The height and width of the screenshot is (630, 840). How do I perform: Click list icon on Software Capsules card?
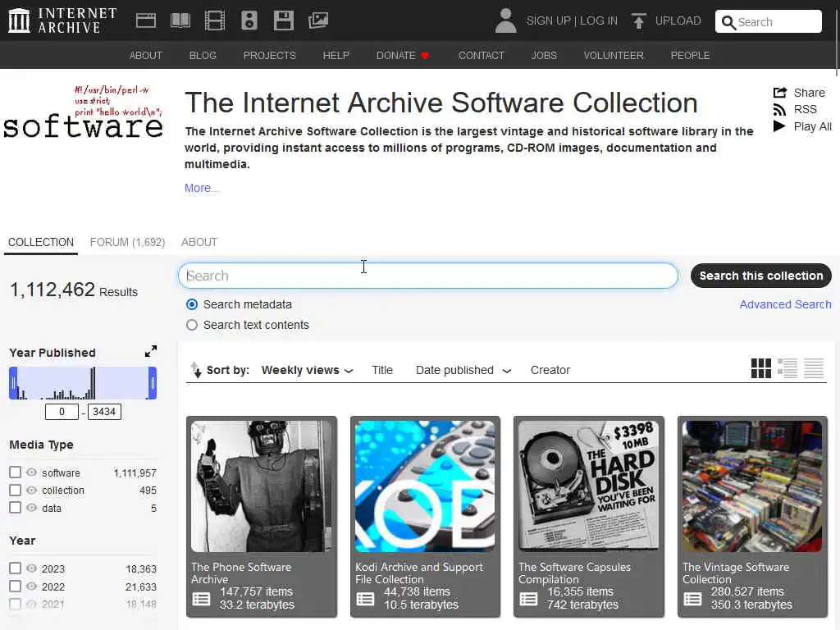point(529,599)
